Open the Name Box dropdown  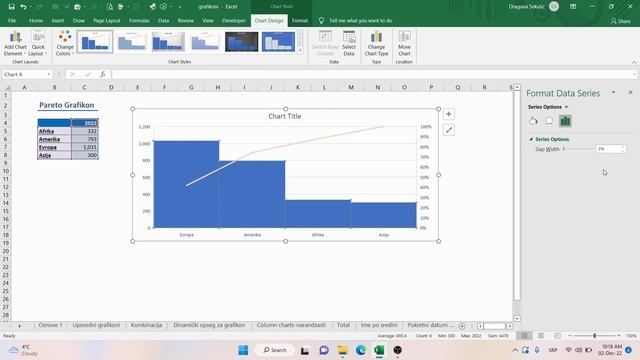(x=49, y=74)
